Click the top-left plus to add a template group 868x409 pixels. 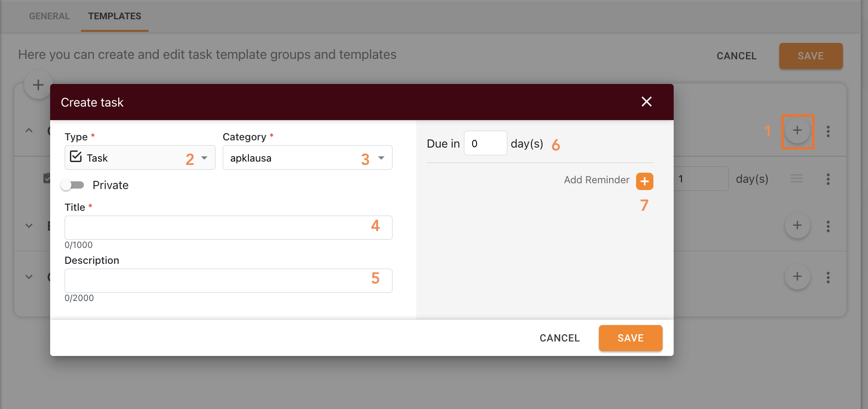(x=38, y=84)
